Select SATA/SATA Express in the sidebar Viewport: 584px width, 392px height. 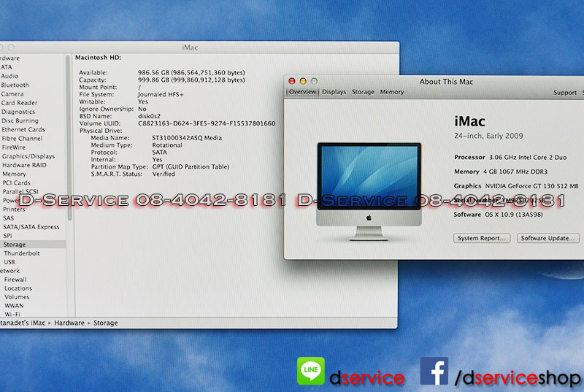[31, 227]
